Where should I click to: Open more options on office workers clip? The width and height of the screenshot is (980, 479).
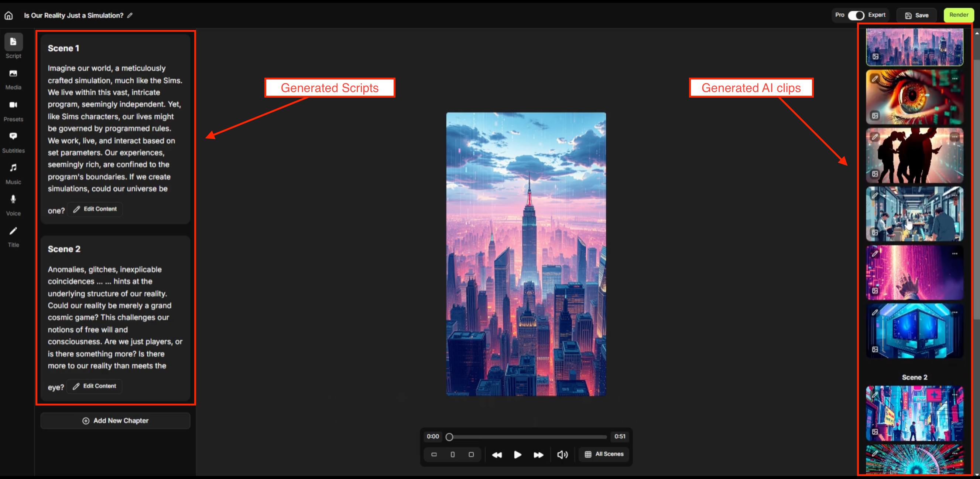(955, 195)
